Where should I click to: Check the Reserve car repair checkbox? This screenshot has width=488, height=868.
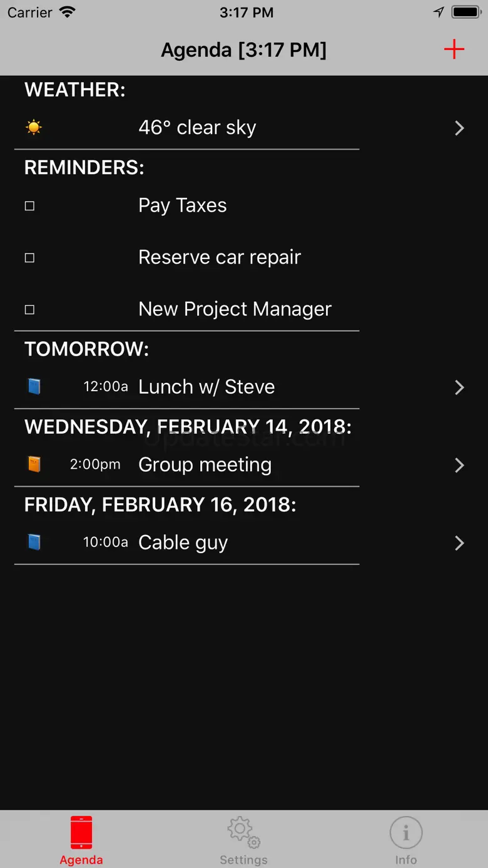[x=29, y=258]
